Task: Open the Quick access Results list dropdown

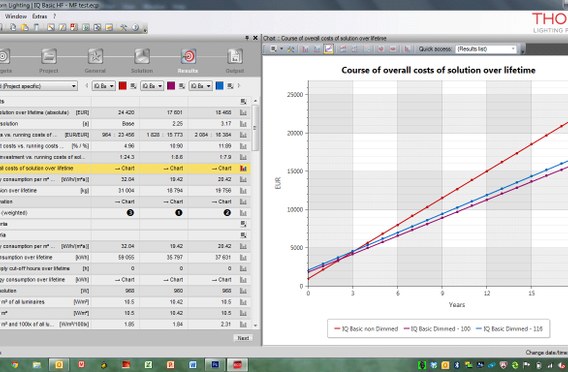Action: 486,49
